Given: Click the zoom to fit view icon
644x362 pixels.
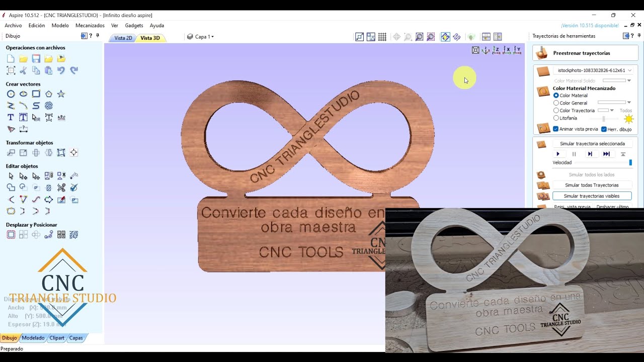Looking at the screenshot, I should coord(475,50).
